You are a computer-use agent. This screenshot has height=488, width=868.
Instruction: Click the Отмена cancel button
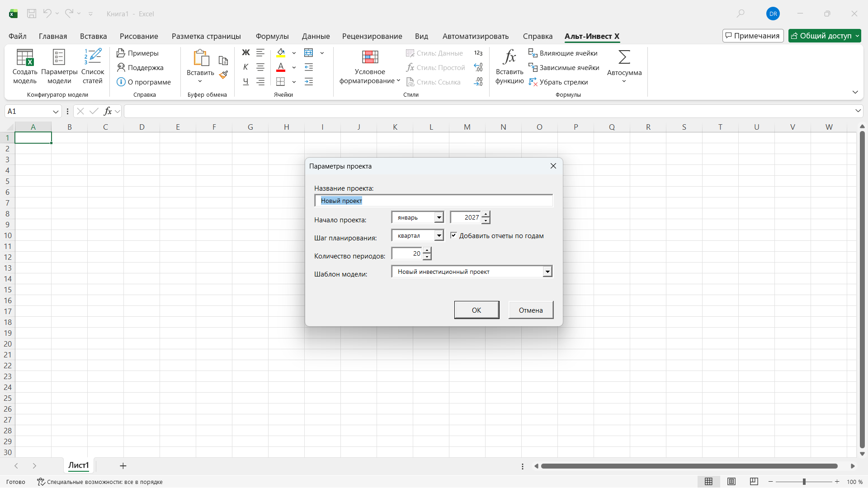[530, 310]
